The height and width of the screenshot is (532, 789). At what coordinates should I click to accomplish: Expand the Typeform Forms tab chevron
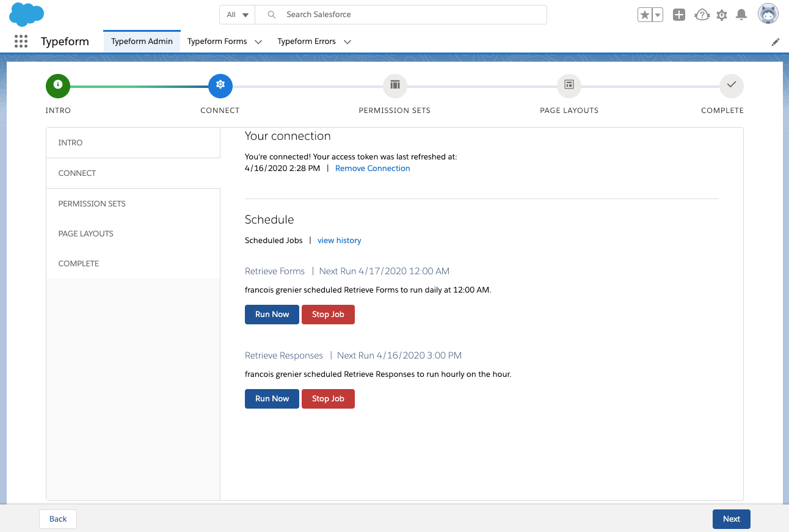tap(258, 42)
